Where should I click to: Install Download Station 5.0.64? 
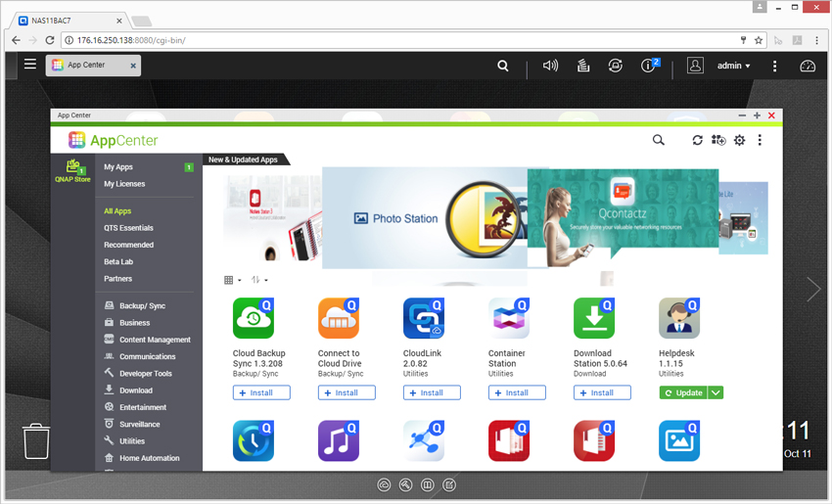(602, 392)
